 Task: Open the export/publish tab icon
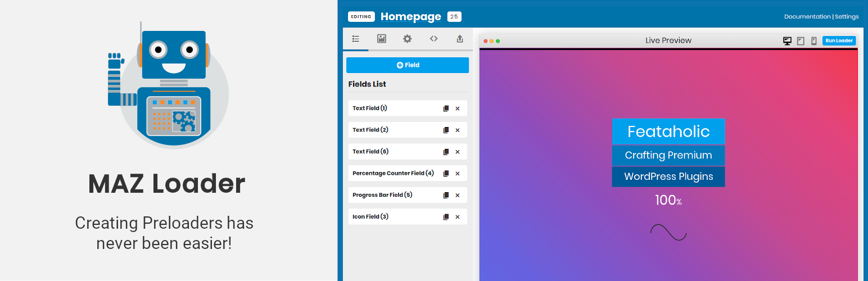click(x=460, y=39)
